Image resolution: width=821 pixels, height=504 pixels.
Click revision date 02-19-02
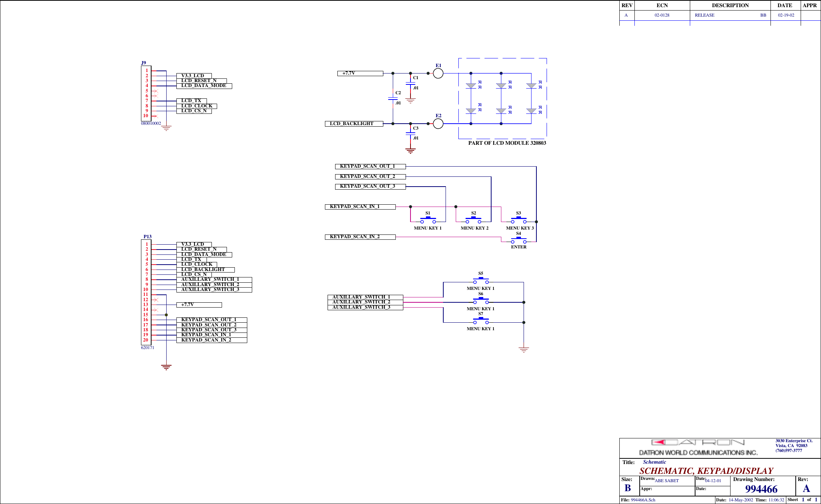(x=786, y=15)
